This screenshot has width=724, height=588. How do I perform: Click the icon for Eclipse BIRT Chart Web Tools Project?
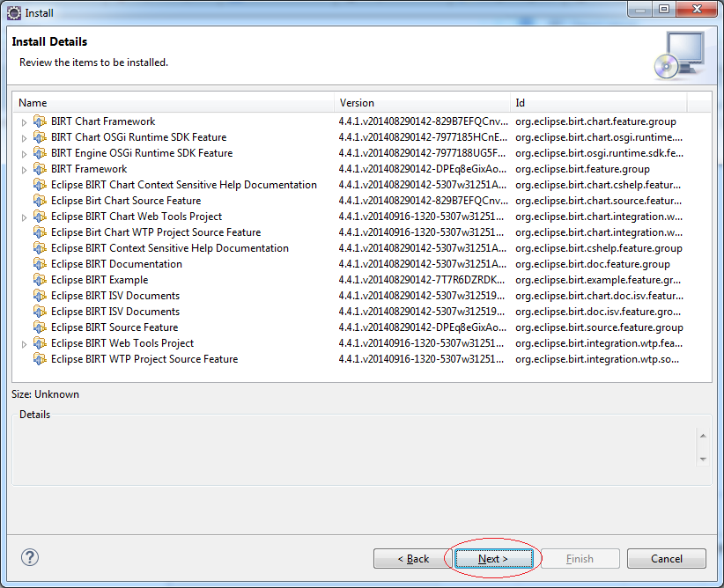click(40, 217)
